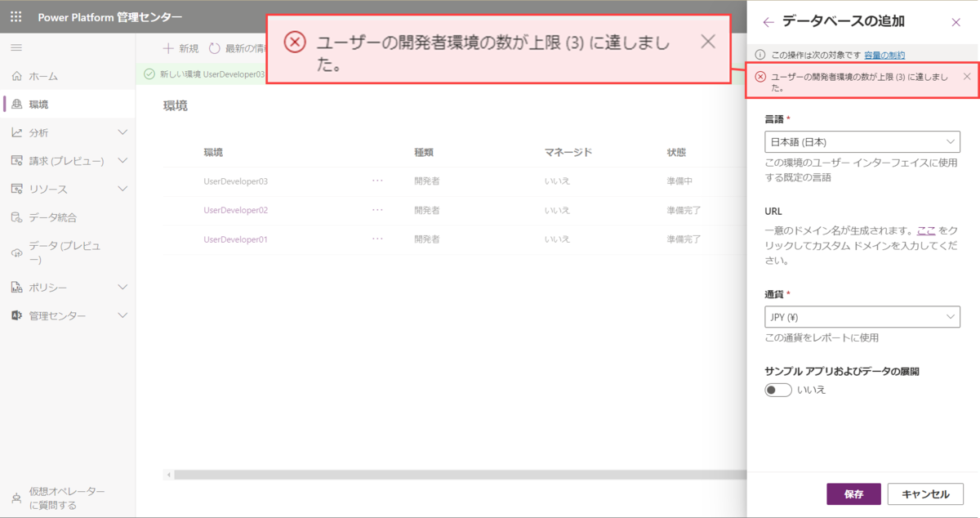Expand the 請求 (プレビュー) chevron
This screenshot has width=980, height=518.
pyautogui.click(x=123, y=161)
